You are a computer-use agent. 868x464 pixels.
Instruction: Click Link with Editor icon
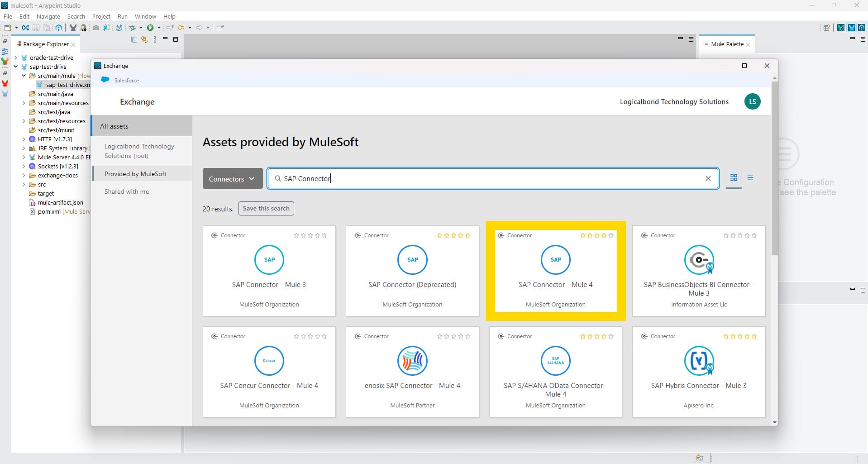pos(144,40)
